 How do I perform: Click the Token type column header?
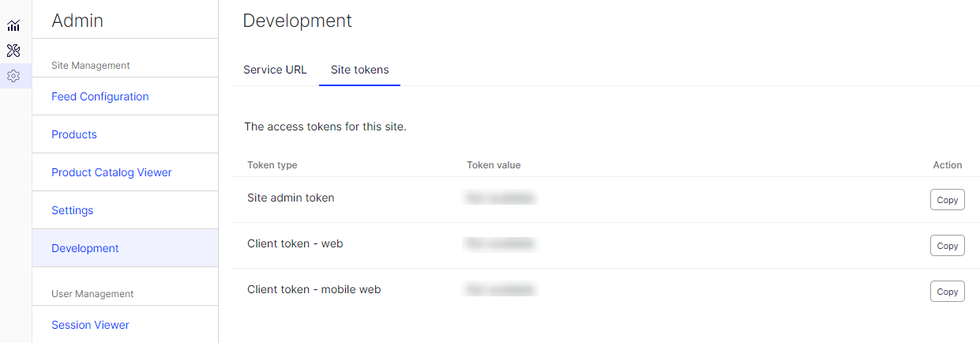[x=272, y=165]
